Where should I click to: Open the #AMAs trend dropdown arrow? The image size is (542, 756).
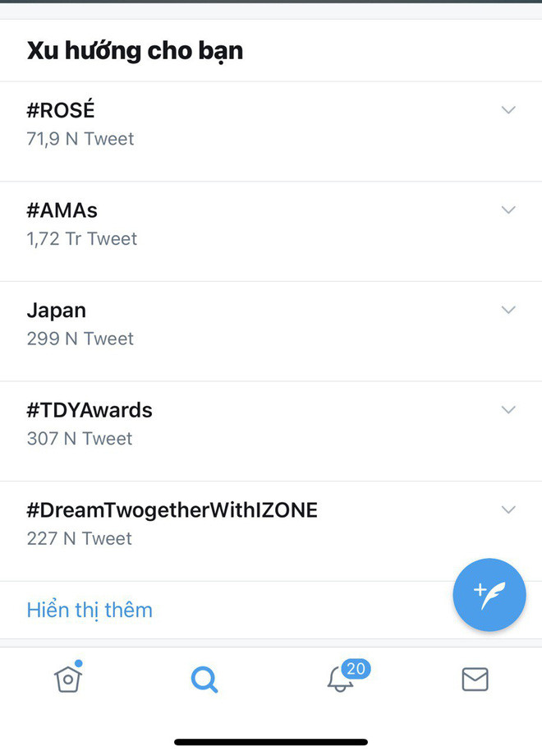pos(508,210)
